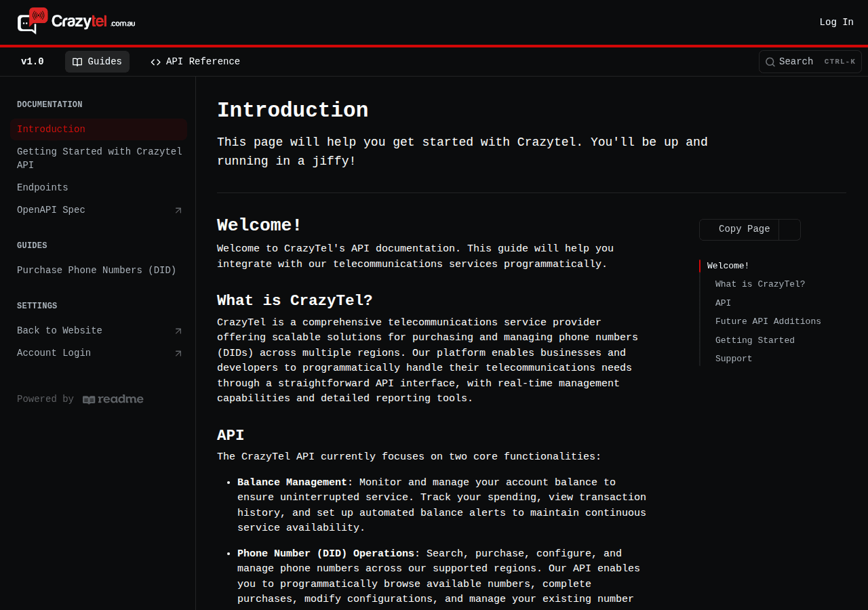Open the v1.0 version selector

coord(33,62)
